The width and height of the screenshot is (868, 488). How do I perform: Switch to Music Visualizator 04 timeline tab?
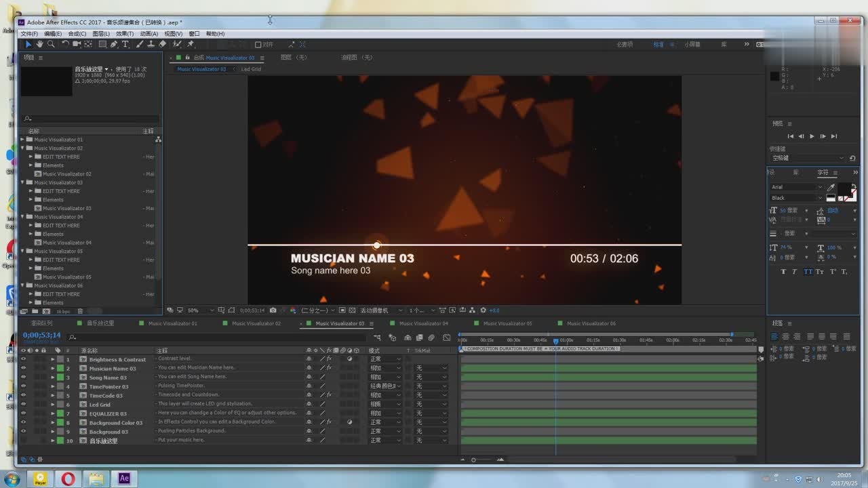424,323
